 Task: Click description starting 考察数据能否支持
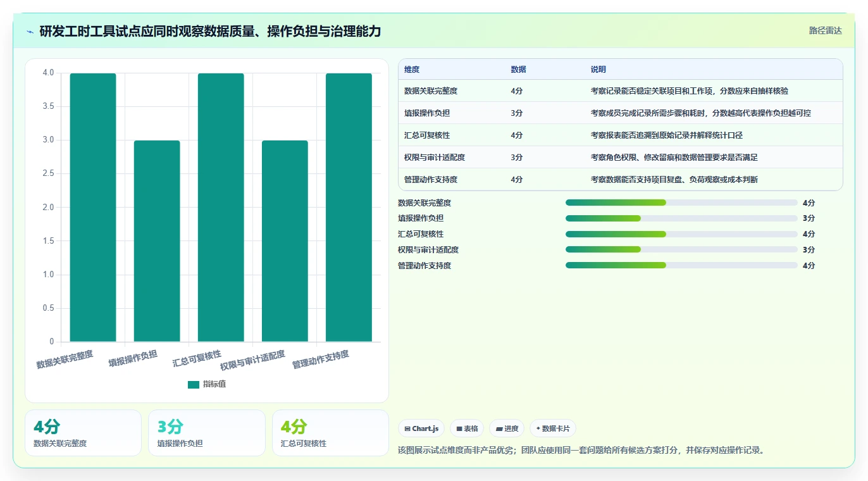coord(674,180)
